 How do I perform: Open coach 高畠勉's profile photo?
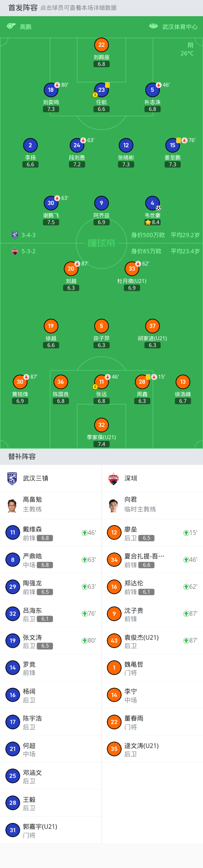pos(12,505)
